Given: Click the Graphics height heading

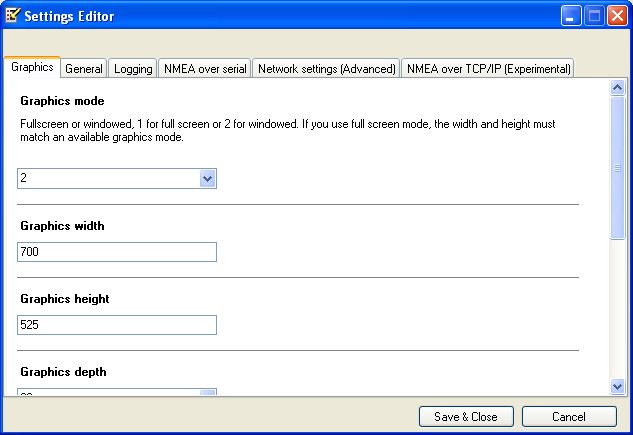Looking at the screenshot, I should [65, 299].
